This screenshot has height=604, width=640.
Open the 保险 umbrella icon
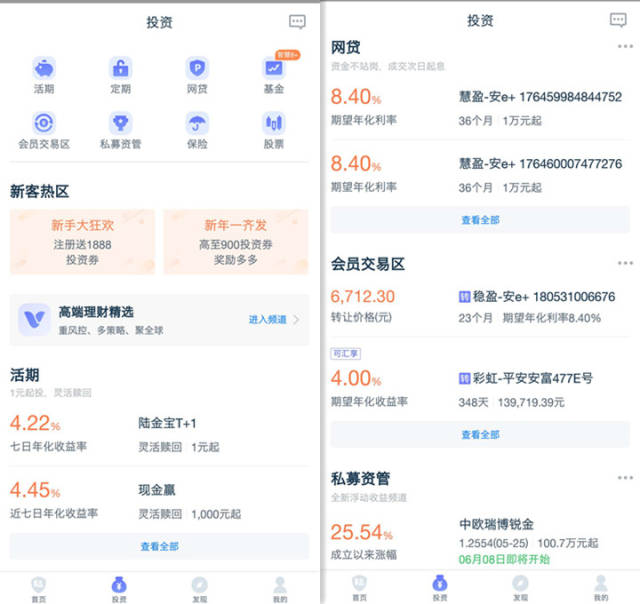pos(197,123)
